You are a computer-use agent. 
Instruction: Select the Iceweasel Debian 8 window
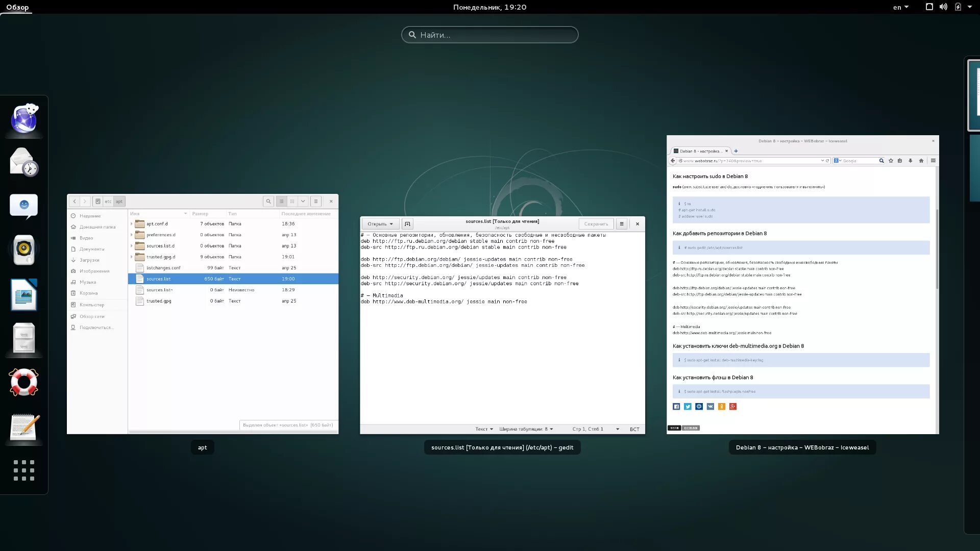point(802,285)
